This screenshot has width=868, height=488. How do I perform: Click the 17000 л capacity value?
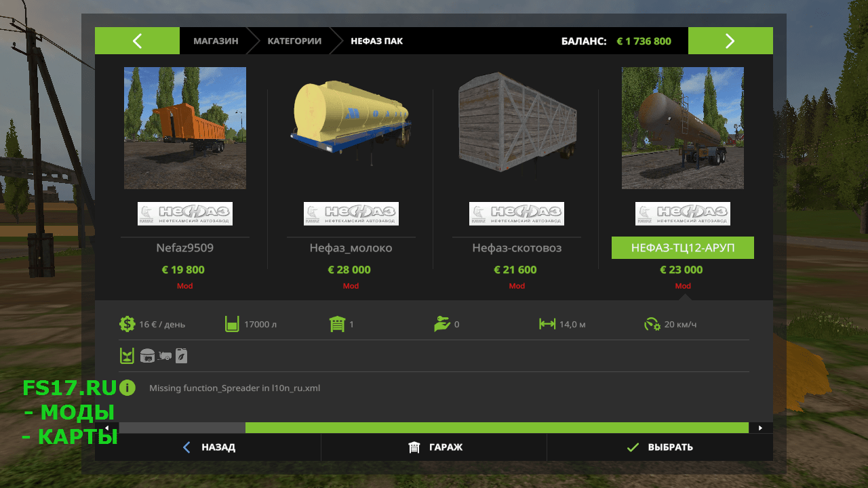tap(260, 325)
